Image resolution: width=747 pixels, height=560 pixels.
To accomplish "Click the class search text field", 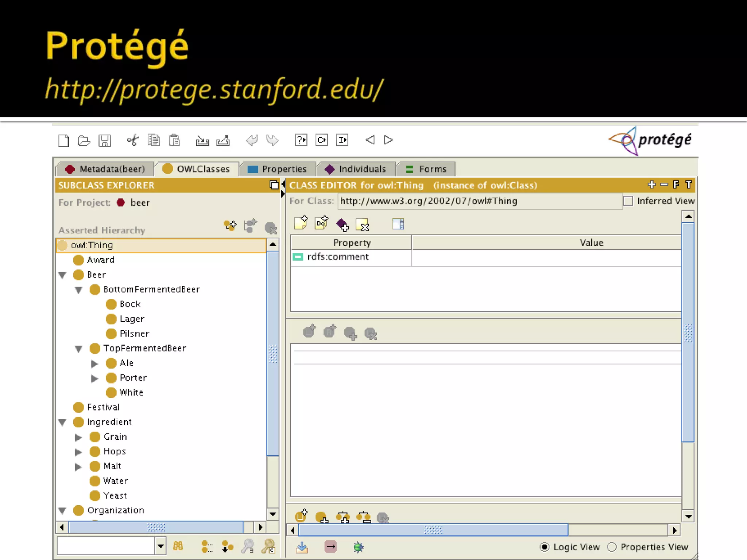I will pyautogui.click(x=106, y=546).
